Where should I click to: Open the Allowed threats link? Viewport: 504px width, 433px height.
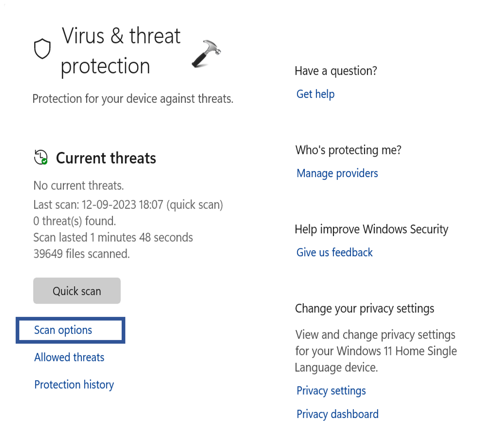pos(69,357)
